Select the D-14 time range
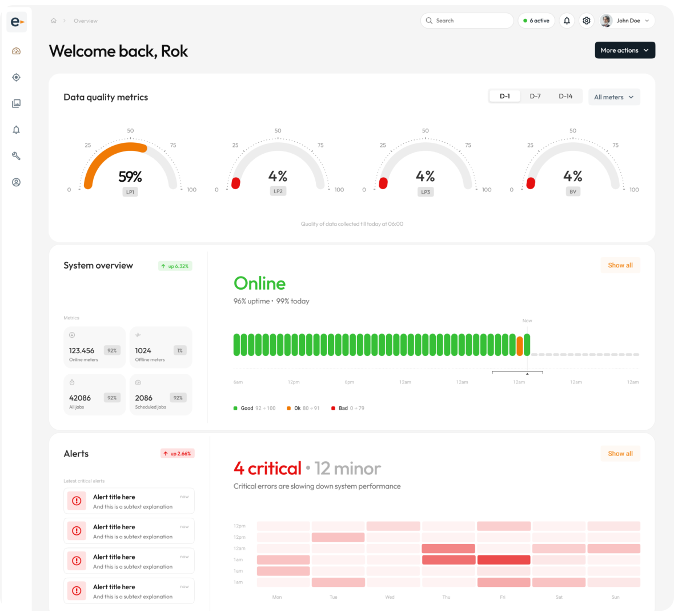This screenshot has width=674, height=616. coord(565,96)
